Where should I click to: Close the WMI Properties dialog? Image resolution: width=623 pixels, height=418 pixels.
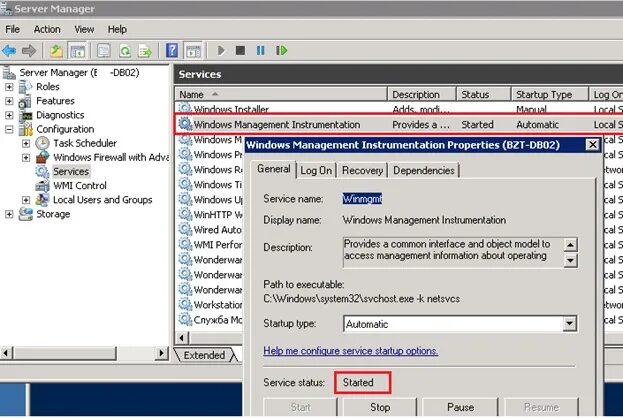coord(592,145)
